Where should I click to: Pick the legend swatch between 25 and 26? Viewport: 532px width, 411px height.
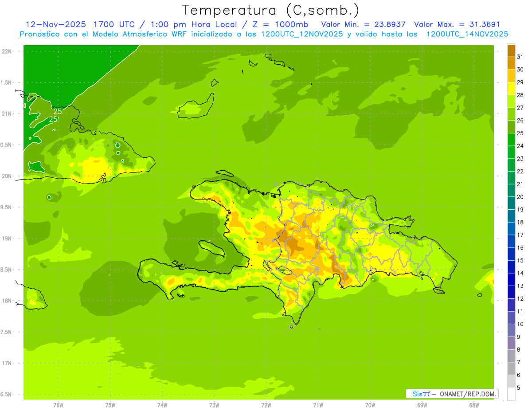tap(511, 127)
